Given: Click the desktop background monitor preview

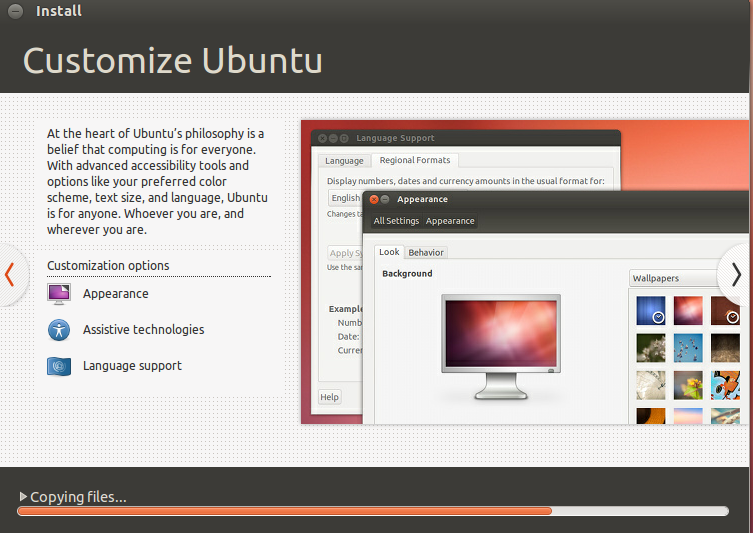Looking at the screenshot, I should [x=501, y=347].
